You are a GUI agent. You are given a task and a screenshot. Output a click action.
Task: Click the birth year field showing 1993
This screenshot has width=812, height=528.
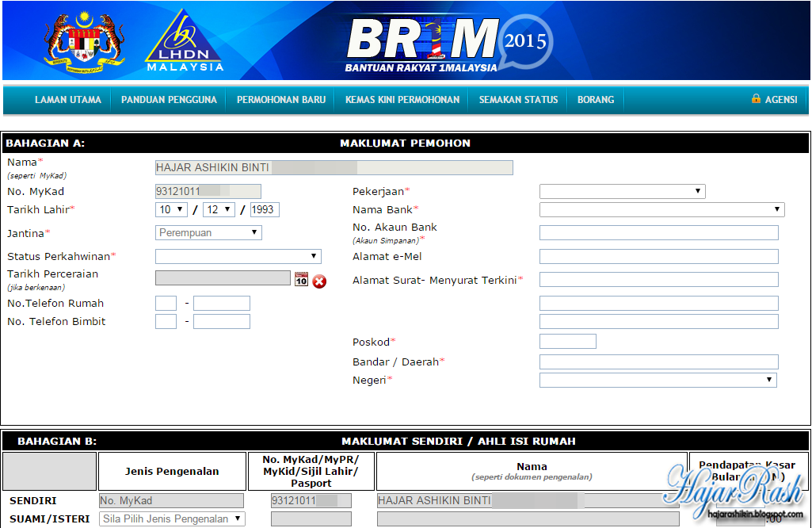click(x=265, y=209)
